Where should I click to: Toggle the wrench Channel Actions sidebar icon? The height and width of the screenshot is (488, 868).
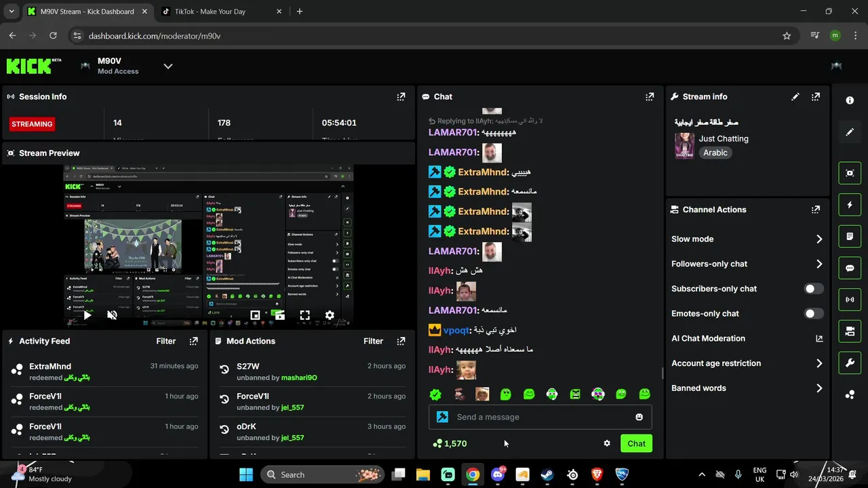(850, 363)
